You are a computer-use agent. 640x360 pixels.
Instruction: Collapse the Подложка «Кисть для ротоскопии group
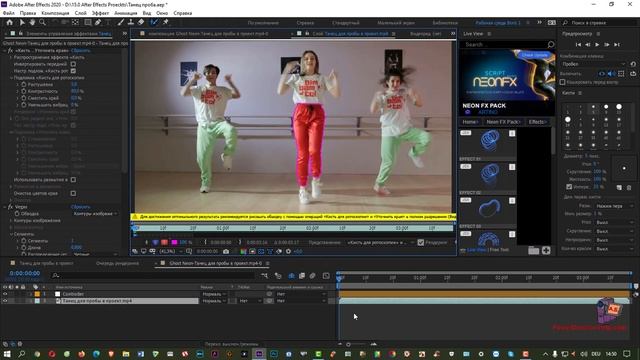point(11,78)
